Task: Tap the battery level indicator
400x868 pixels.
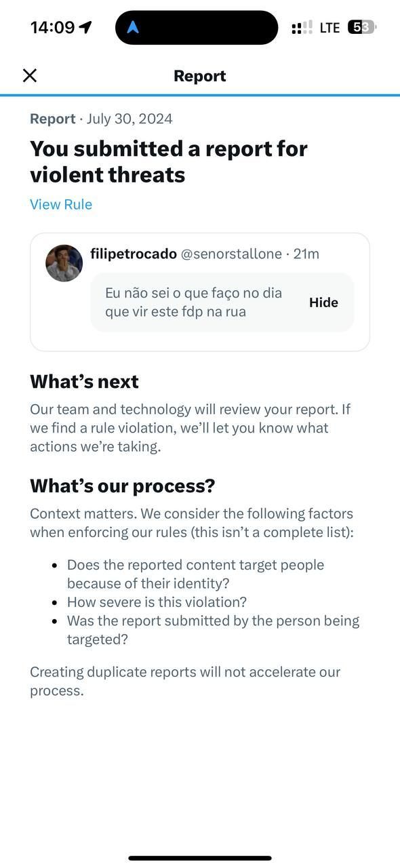Action: (x=362, y=28)
